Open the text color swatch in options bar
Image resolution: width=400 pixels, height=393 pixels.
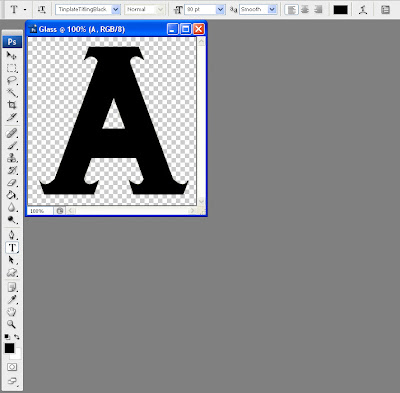click(340, 10)
